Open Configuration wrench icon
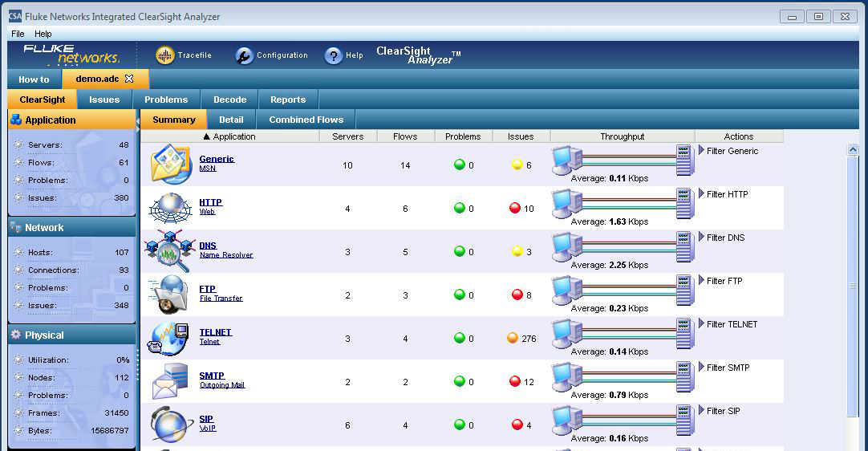 244,55
